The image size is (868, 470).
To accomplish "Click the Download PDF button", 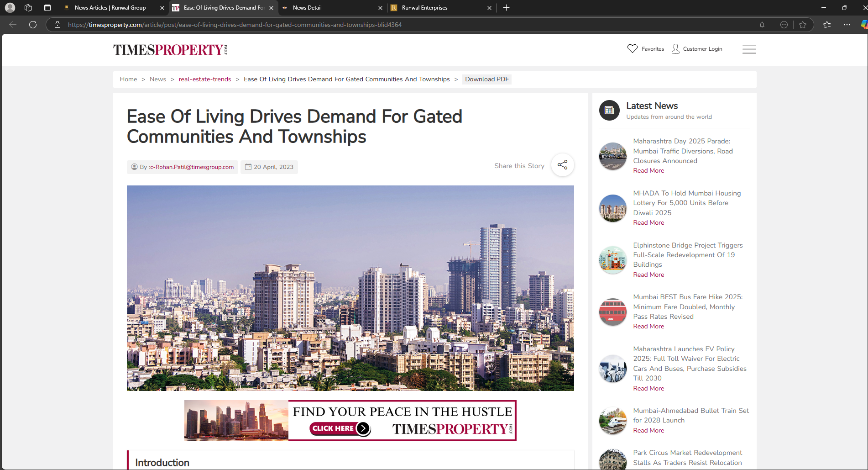I will 486,79.
